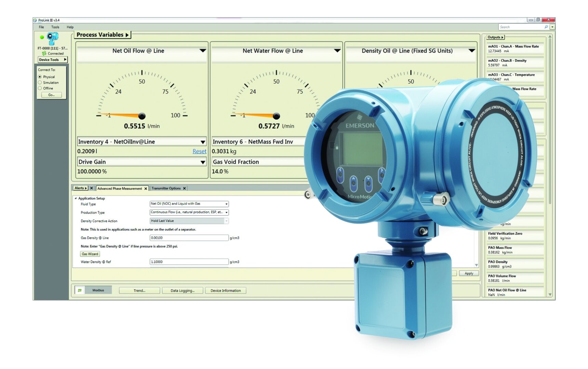
Task: Click the Data Logging... button
Action: click(x=183, y=290)
